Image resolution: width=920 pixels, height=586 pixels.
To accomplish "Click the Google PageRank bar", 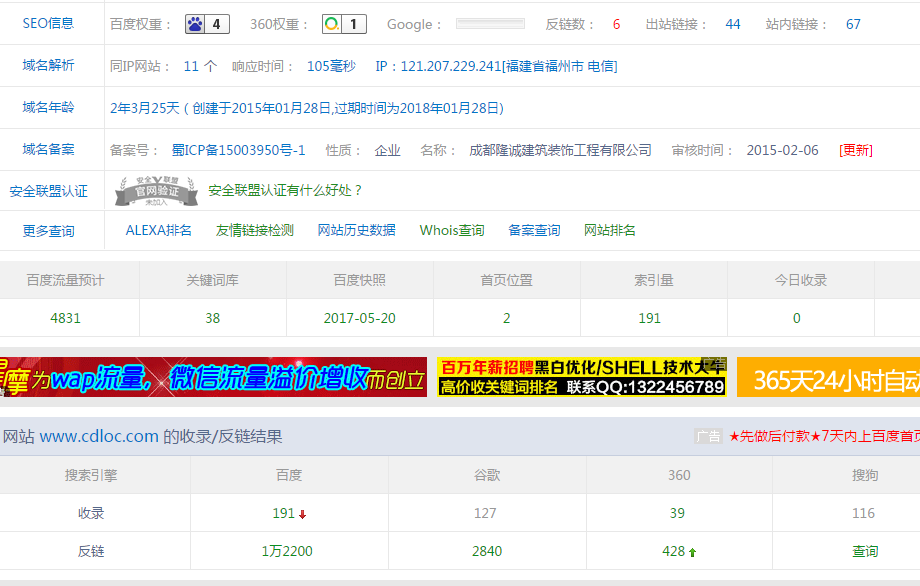I will (x=490, y=24).
